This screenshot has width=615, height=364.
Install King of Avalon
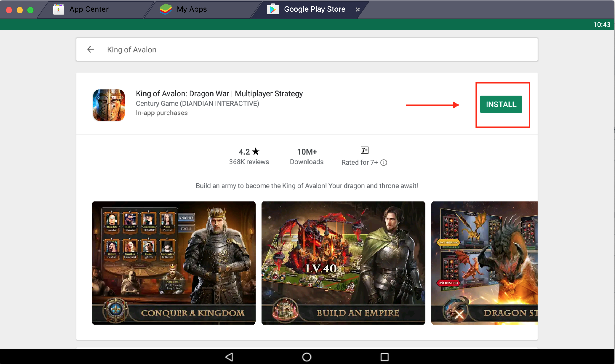[501, 104]
